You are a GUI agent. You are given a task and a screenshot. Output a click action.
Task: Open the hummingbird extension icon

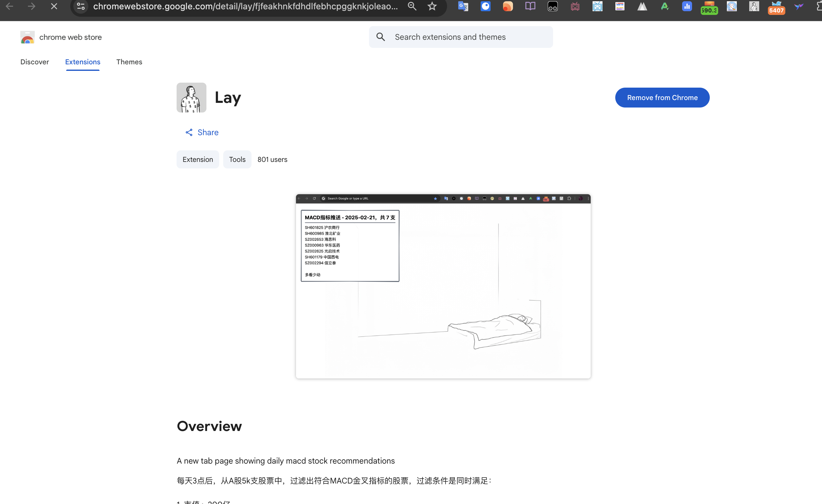(x=799, y=6)
